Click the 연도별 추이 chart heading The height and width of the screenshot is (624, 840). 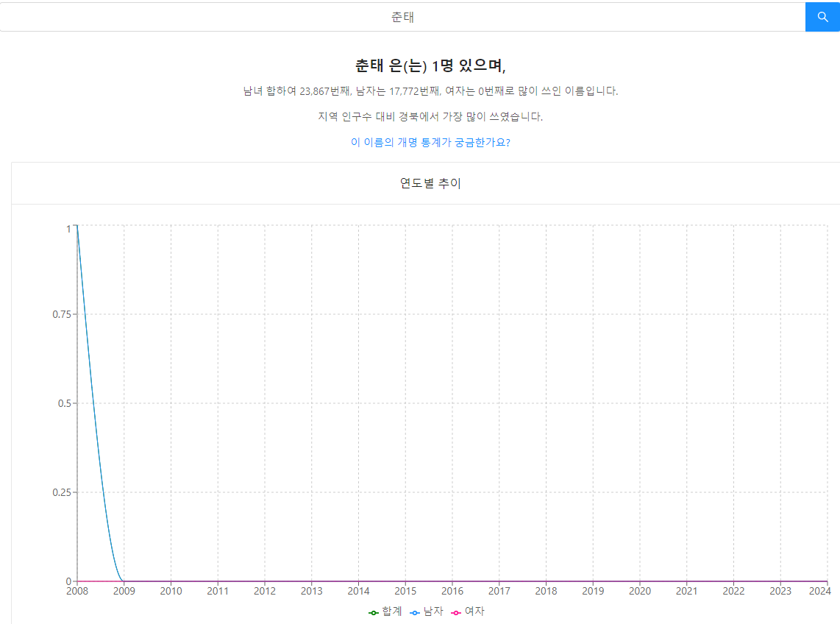coord(430,183)
